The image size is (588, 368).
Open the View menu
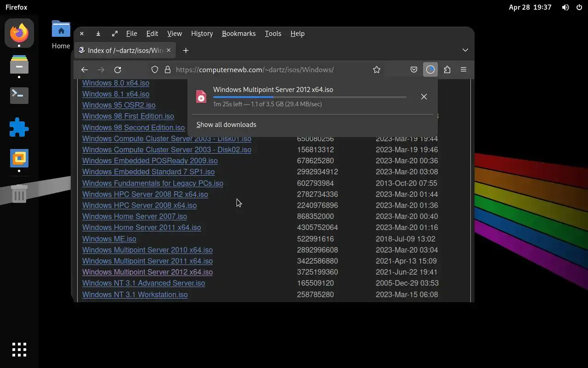pos(175,34)
